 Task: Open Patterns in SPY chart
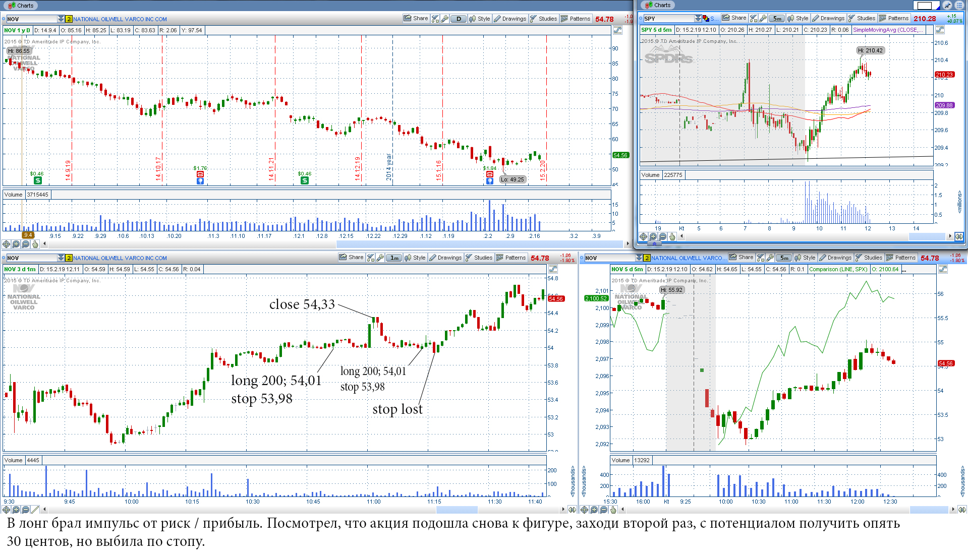click(x=894, y=18)
